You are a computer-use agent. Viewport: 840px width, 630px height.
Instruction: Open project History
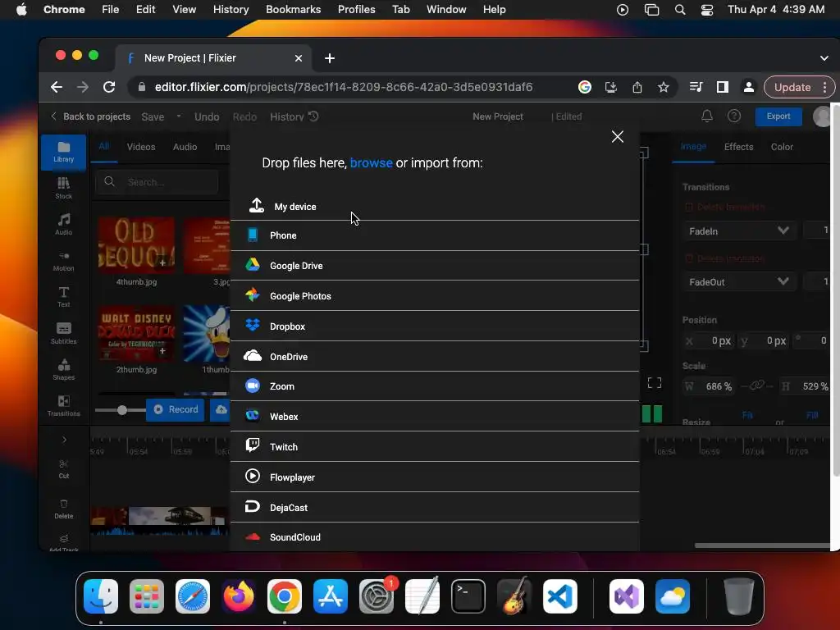(x=294, y=116)
